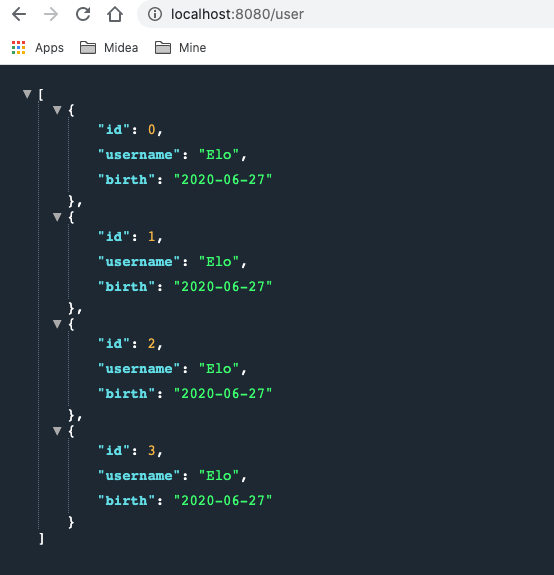Collapse the object with id 3
The image size is (554, 575).
pyautogui.click(x=57, y=431)
